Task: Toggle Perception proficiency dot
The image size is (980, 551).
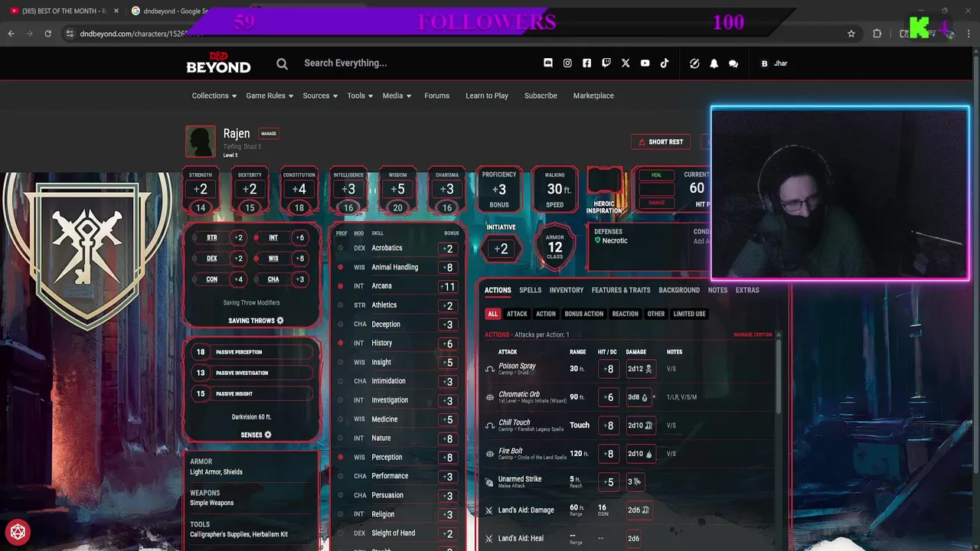Action: [x=341, y=457]
